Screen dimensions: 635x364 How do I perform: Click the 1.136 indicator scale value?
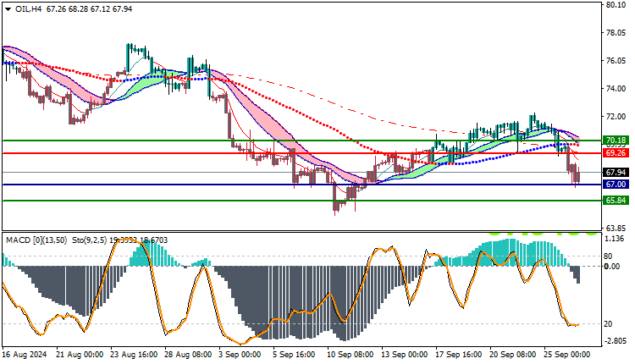[615, 239]
